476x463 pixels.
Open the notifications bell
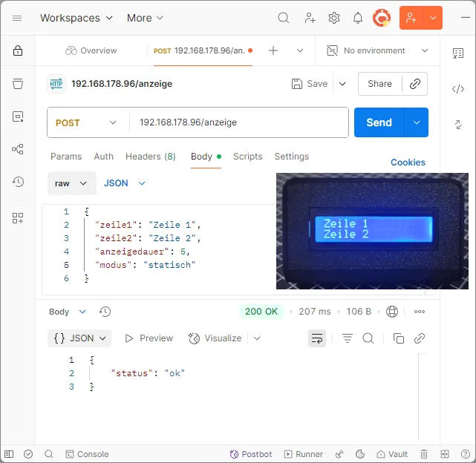[x=358, y=18]
